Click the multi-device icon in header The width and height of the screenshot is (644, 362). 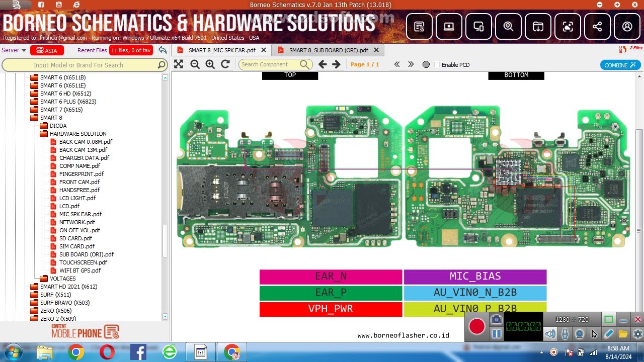click(x=478, y=27)
